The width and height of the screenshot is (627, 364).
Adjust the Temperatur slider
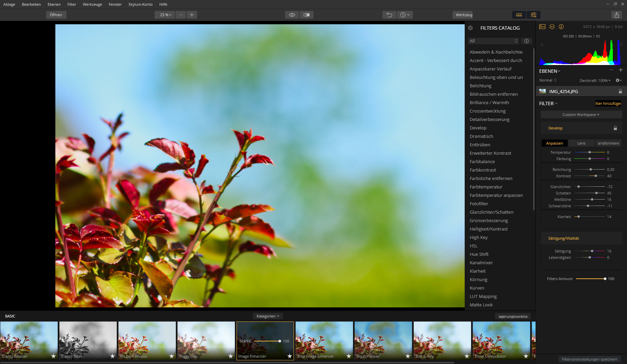point(590,152)
